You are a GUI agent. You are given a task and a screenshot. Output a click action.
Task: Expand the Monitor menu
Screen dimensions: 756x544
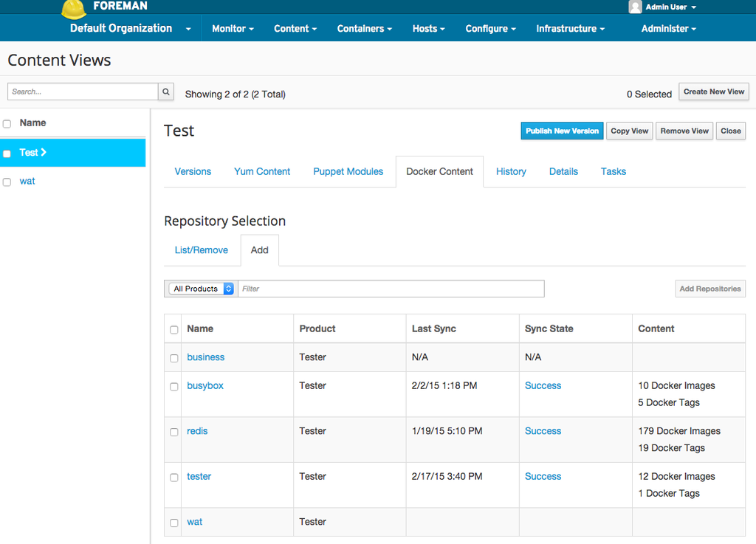click(x=233, y=29)
